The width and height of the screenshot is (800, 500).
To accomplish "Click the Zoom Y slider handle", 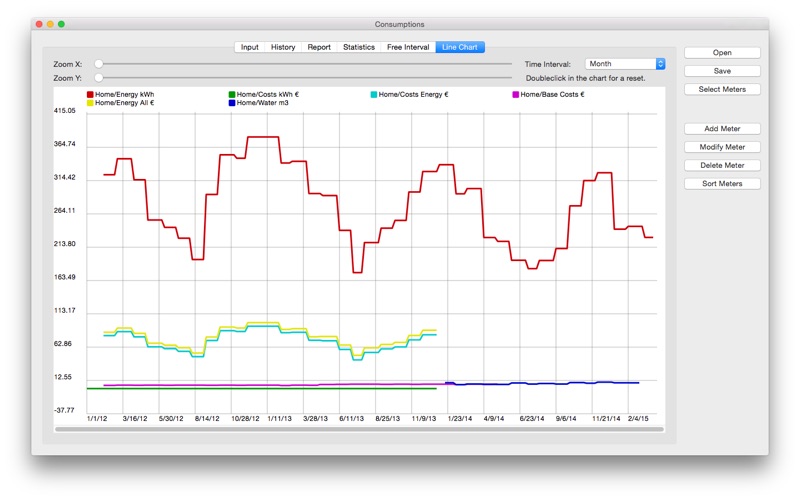I will coord(98,78).
